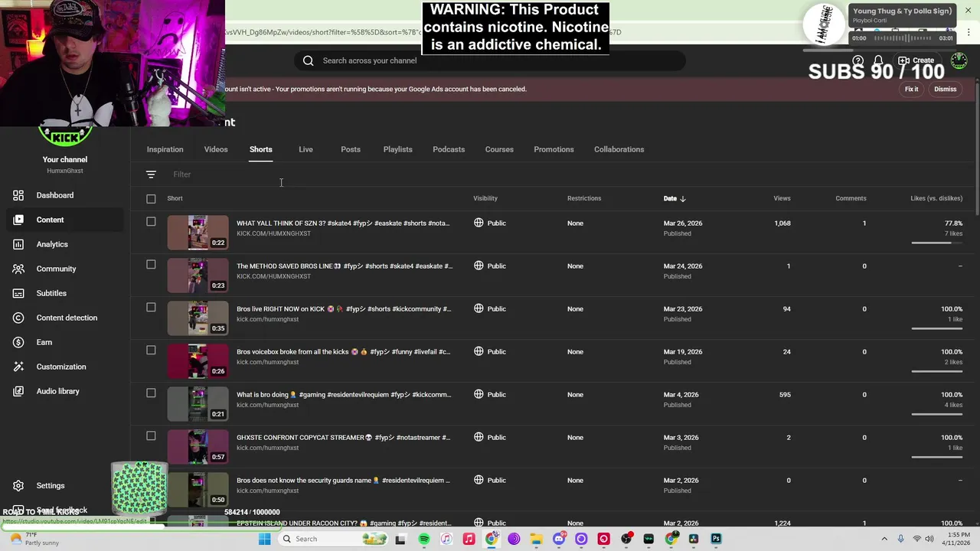The height and width of the screenshot is (551, 980).
Task: Click 1,068 views cell
Action: [x=782, y=223]
